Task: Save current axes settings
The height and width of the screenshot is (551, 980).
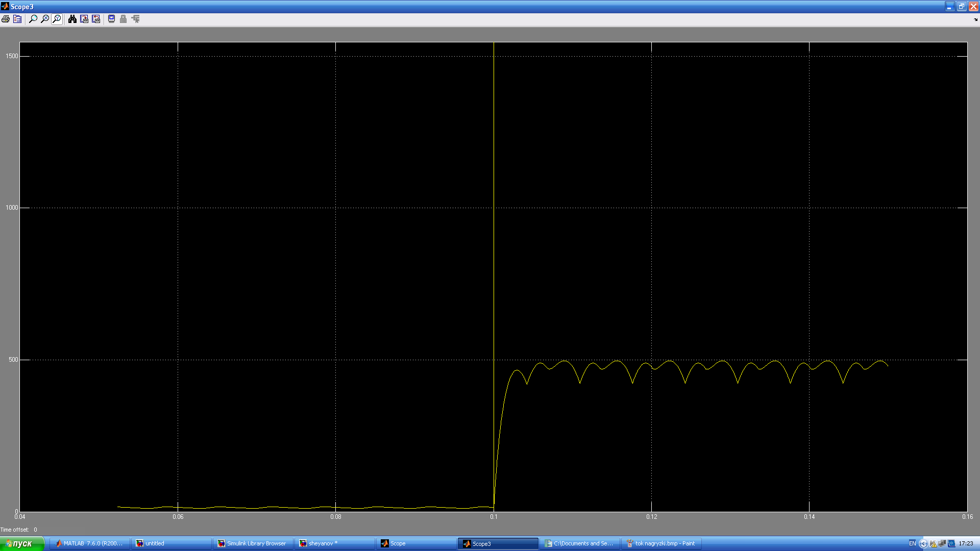Action: 84,19
